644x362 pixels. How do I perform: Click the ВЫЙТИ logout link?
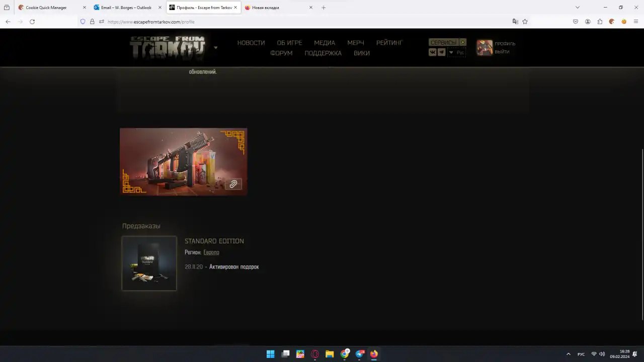[502, 52]
